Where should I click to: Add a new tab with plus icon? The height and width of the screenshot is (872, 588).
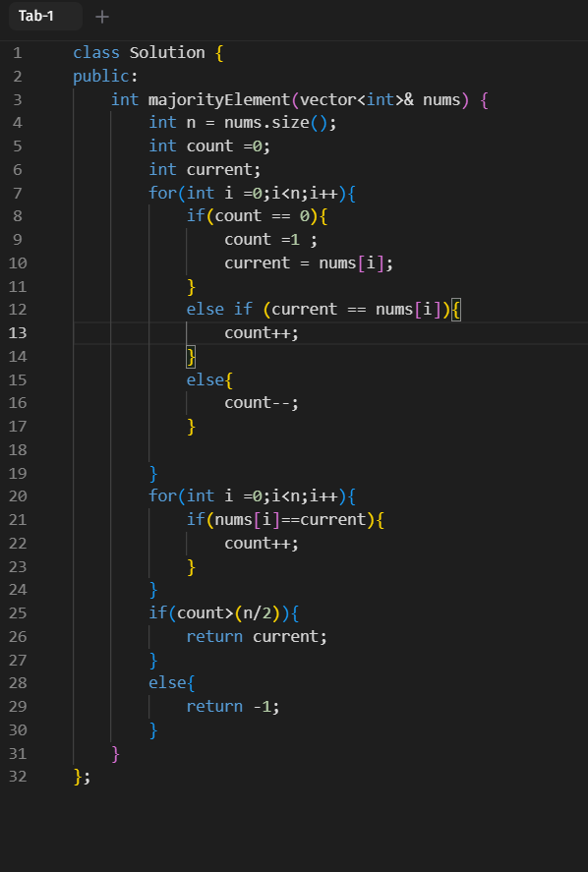pyautogui.click(x=102, y=17)
